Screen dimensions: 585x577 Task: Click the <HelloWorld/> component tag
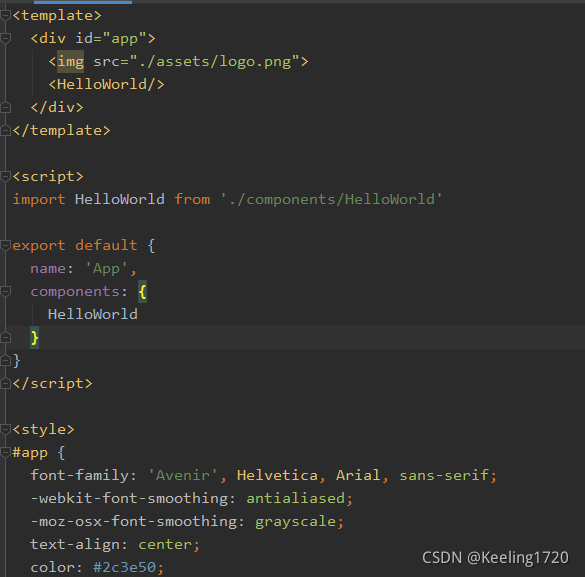pos(106,84)
